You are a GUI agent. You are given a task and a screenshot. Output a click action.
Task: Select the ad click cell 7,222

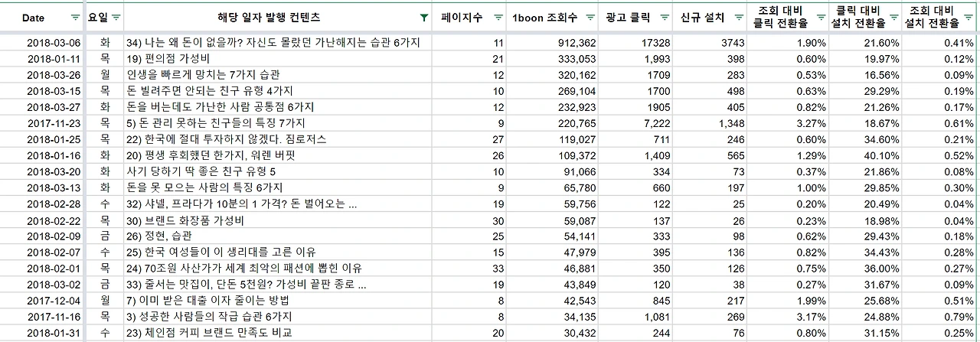tap(635, 122)
